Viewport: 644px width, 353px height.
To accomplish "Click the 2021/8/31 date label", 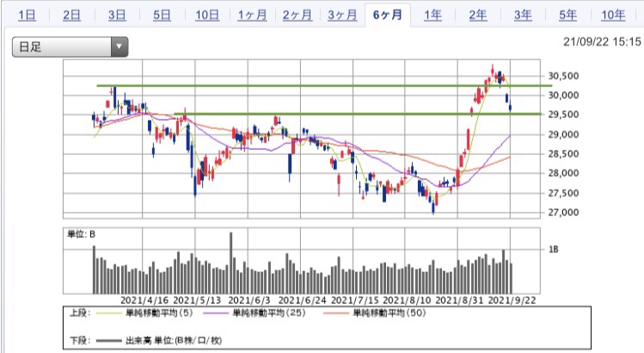I will tap(459, 300).
